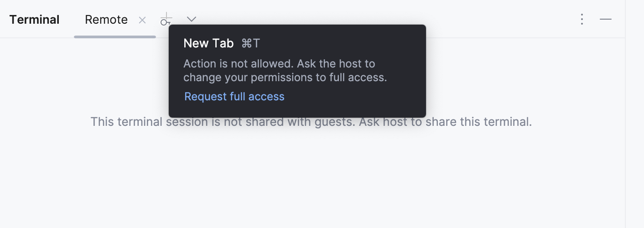Click the underline indicator beneath Remote tab

point(115,36)
